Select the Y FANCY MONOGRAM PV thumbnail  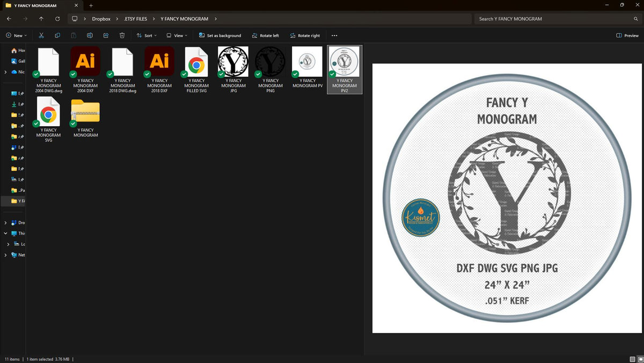(308, 67)
